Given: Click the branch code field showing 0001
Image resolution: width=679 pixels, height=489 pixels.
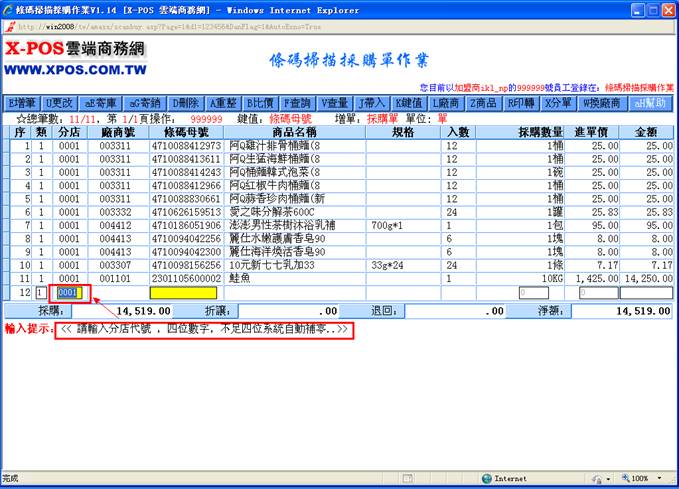Looking at the screenshot, I should click(x=69, y=293).
